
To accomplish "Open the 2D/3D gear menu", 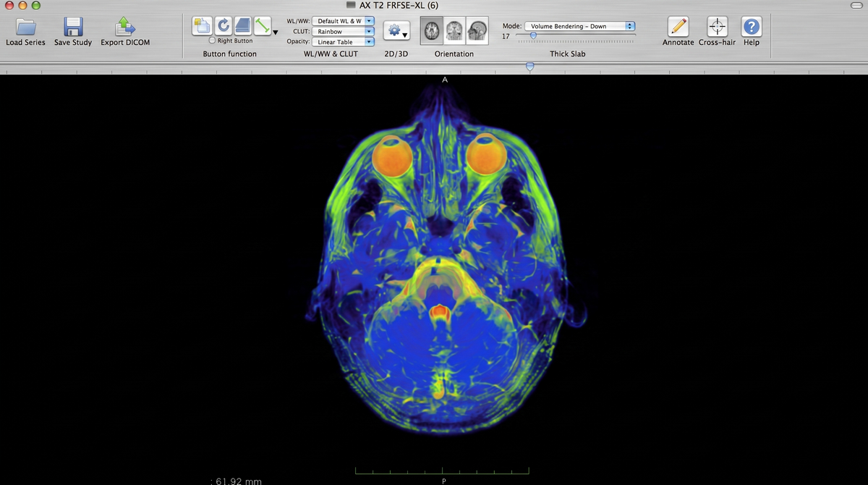I will pos(396,31).
